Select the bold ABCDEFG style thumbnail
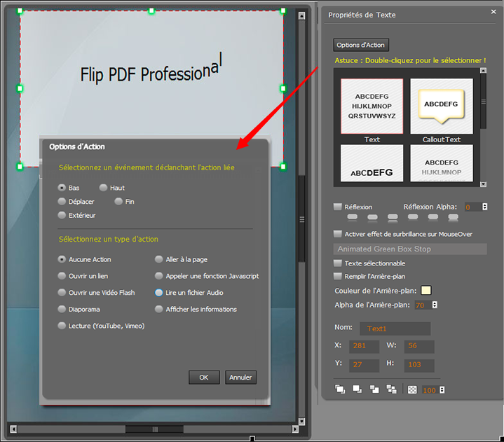 (372, 163)
